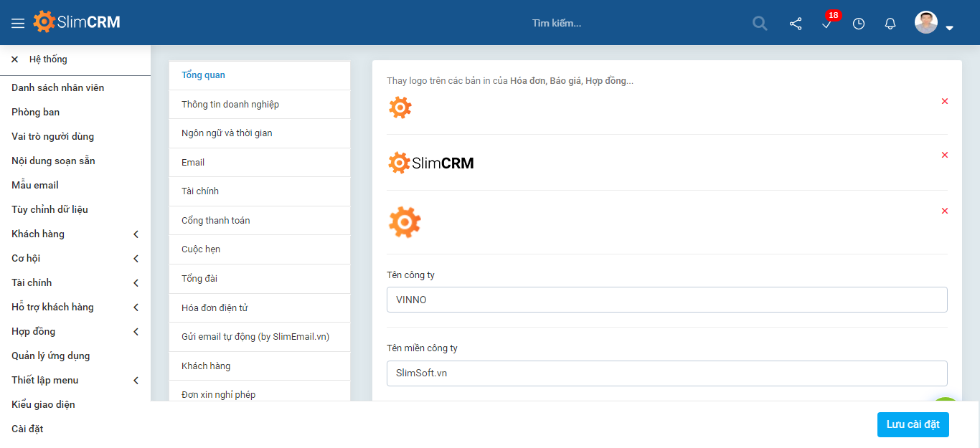This screenshot has width=980, height=448.
Task: Remove the first gear logo with red X
Action: point(945,101)
